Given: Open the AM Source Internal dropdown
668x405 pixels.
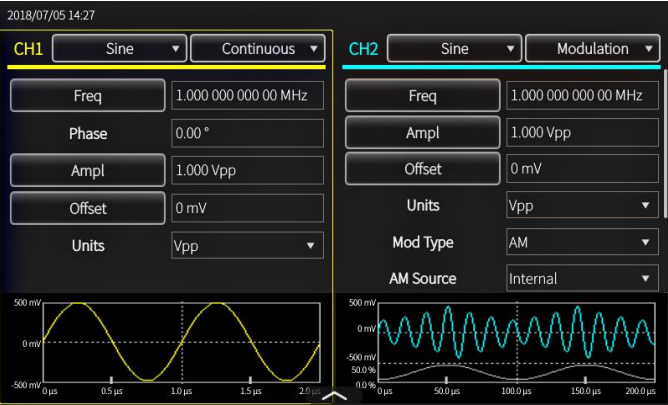Looking at the screenshot, I should 582,279.
